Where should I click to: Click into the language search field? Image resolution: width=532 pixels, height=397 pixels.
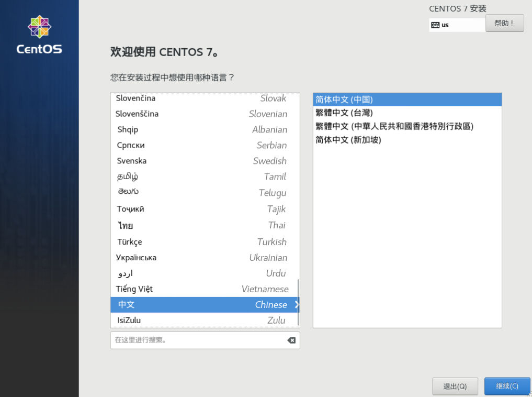(199, 340)
